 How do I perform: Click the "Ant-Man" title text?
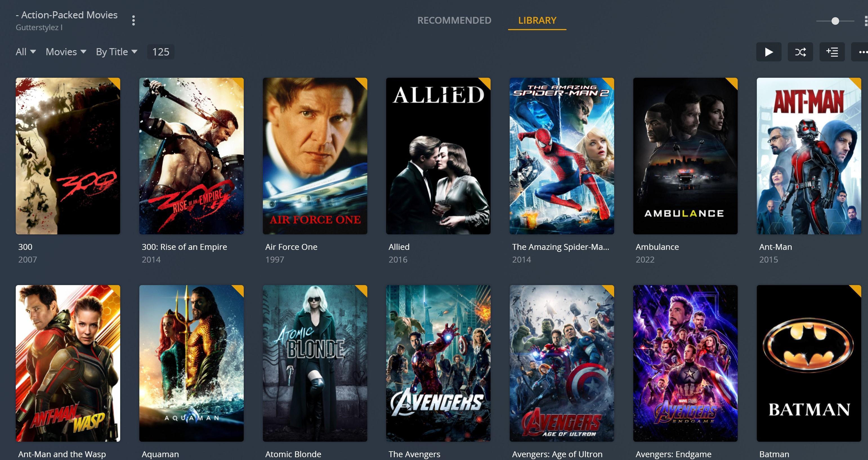coord(776,247)
